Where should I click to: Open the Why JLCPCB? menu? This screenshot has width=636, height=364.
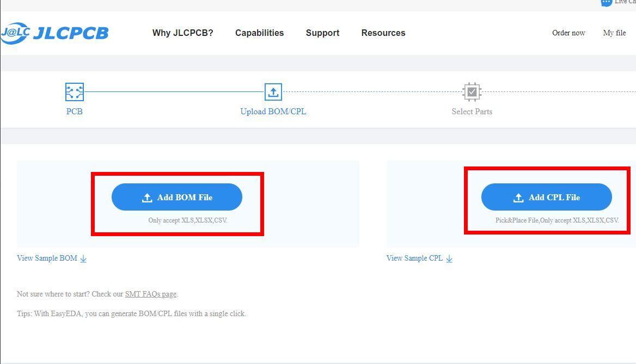click(x=182, y=33)
